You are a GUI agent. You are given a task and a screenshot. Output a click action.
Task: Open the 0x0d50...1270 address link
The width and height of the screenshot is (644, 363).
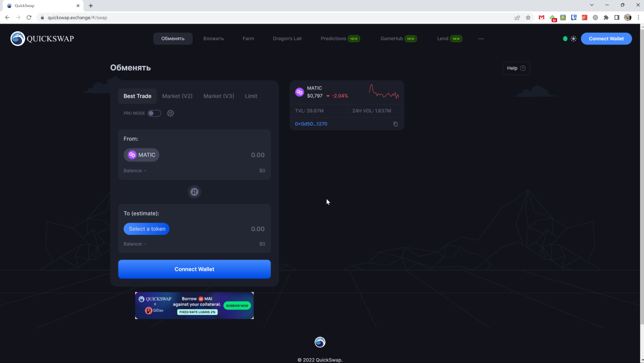click(x=311, y=124)
